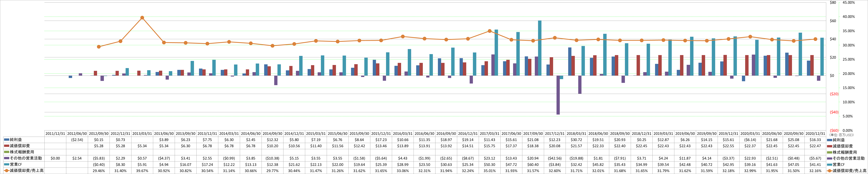Screen dimensions: 868x174
Task: Select the ($19.88) cell
Action: pyautogui.click(x=576, y=158)
